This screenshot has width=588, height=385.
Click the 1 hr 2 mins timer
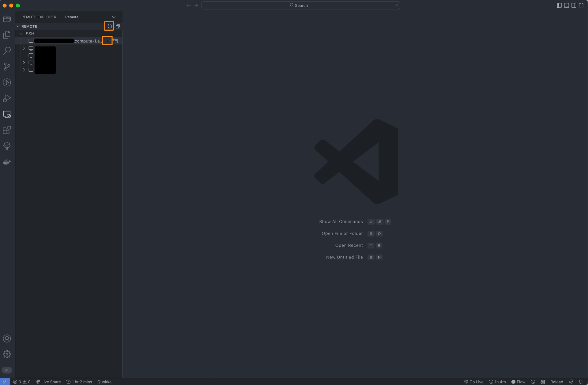pos(79,382)
